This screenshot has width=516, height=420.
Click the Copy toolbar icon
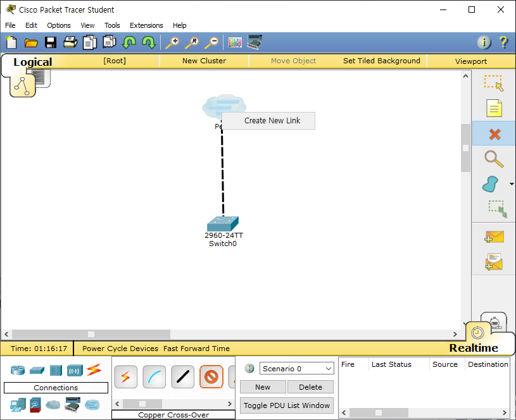[x=90, y=42]
